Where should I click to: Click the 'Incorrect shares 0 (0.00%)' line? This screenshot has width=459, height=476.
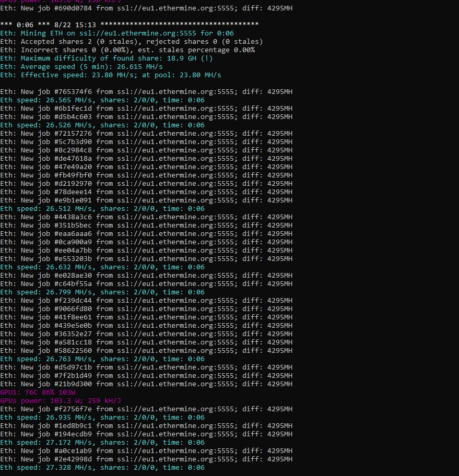tap(127, 50)
